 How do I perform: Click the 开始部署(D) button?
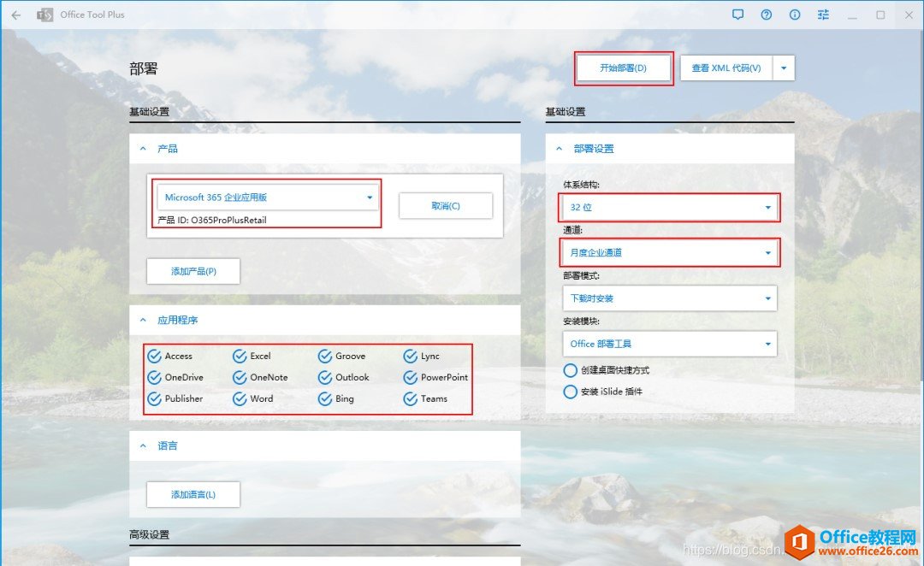623,68
